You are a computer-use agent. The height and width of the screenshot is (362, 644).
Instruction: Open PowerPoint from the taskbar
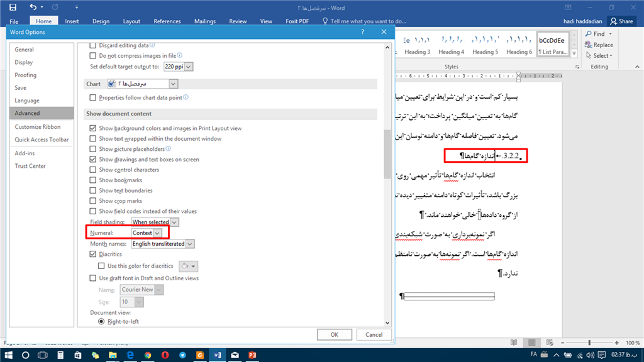(x=252, y=354)
